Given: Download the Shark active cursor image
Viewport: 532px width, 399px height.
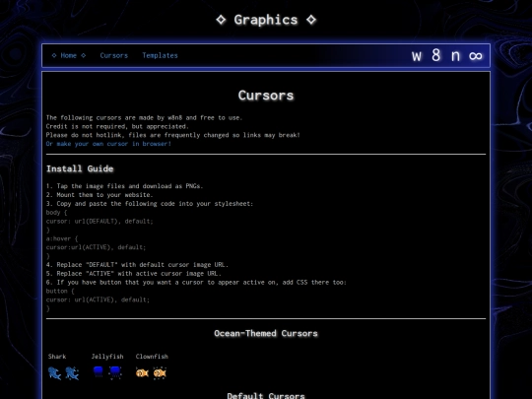Looking at the screenshot, I should [72, 372].
